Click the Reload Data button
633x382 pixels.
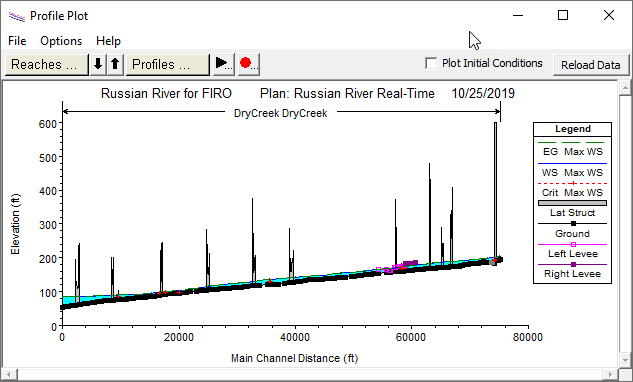[591, 65]
